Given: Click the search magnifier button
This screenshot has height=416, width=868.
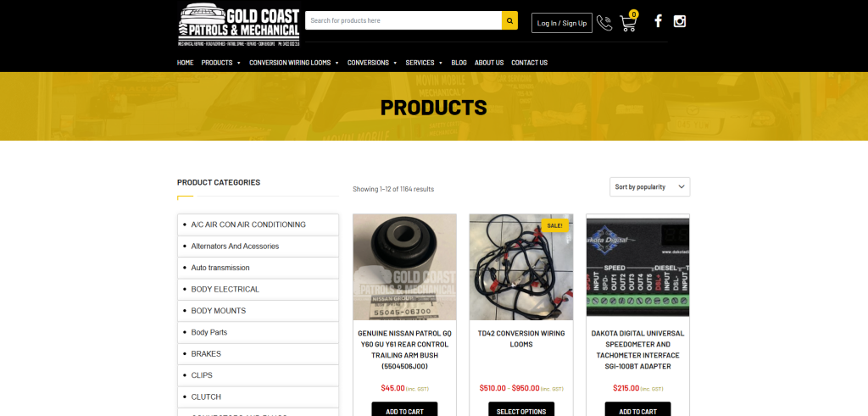Looking at the screenshot, I should (x=509, y=20).
